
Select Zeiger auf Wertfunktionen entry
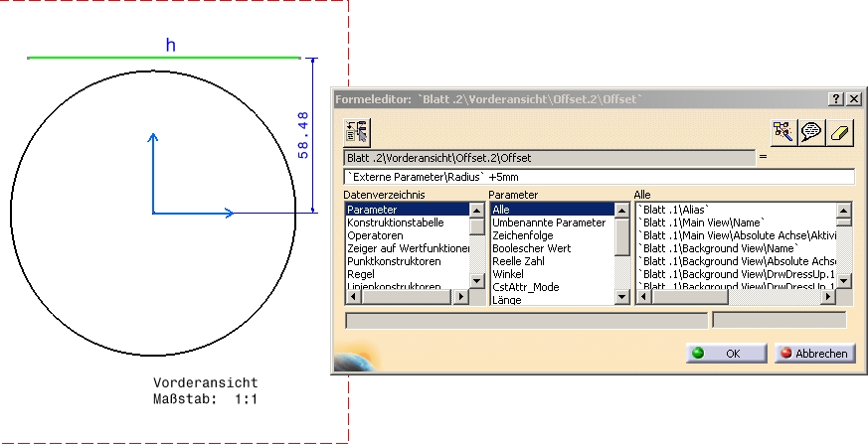click(407, 248)
